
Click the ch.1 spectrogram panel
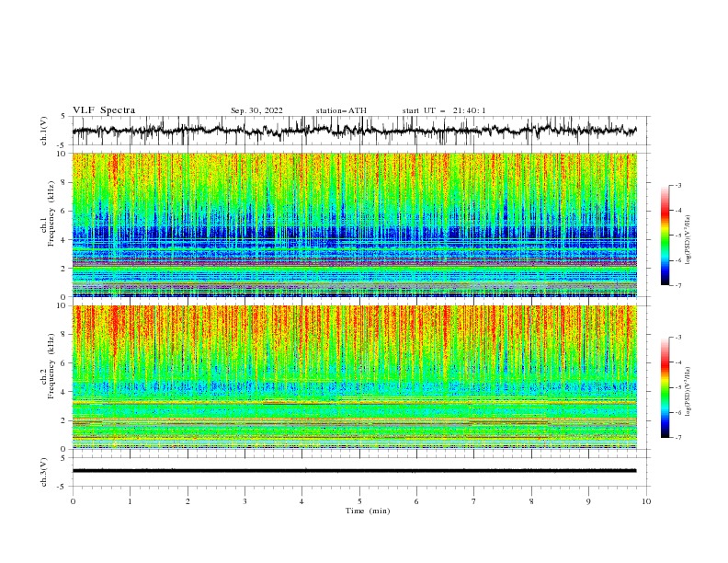[x=354, y=224]
